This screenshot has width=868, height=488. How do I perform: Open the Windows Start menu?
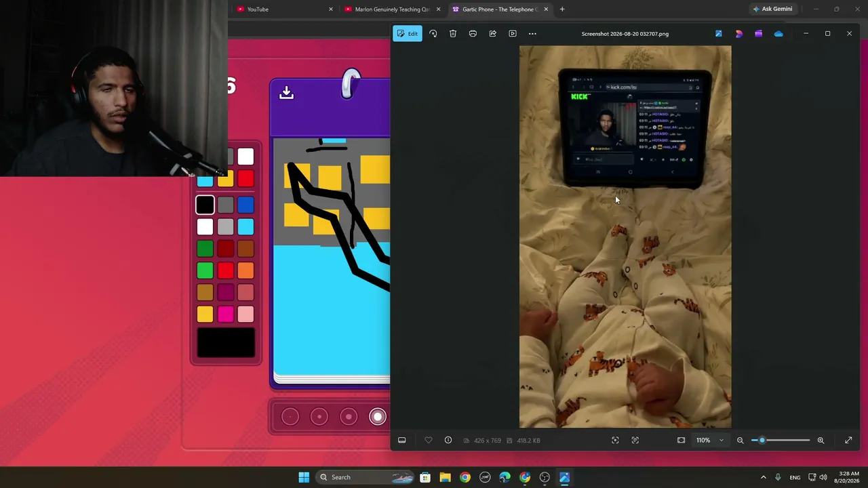(x=304, y=477)
